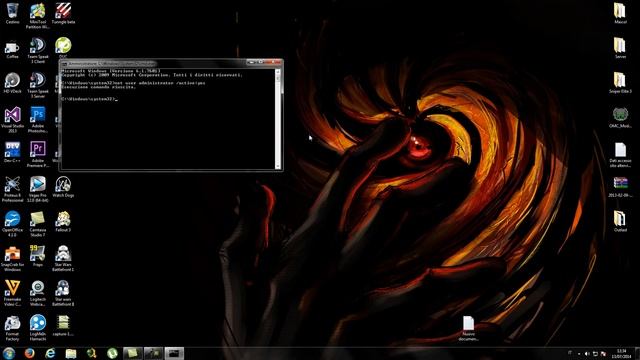
Task: Select the Tunngle beta desktop shortcut
Action: point(63,13)
